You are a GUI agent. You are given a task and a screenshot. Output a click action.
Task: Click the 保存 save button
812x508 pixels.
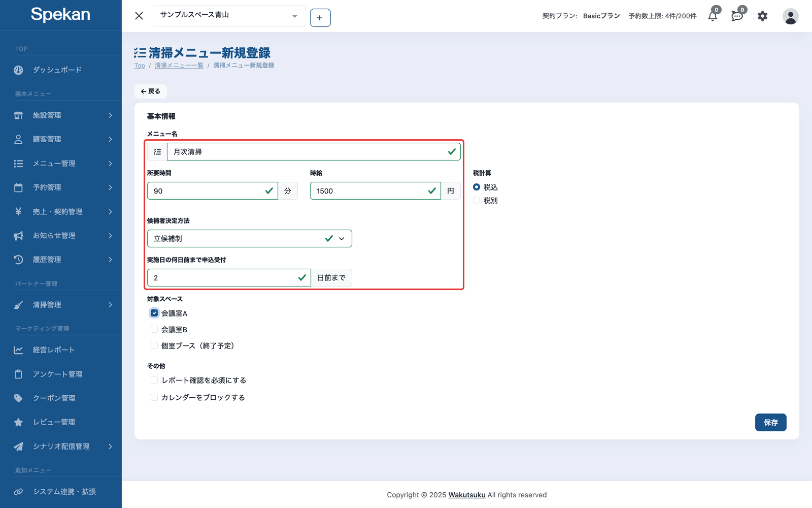[770, 423]
